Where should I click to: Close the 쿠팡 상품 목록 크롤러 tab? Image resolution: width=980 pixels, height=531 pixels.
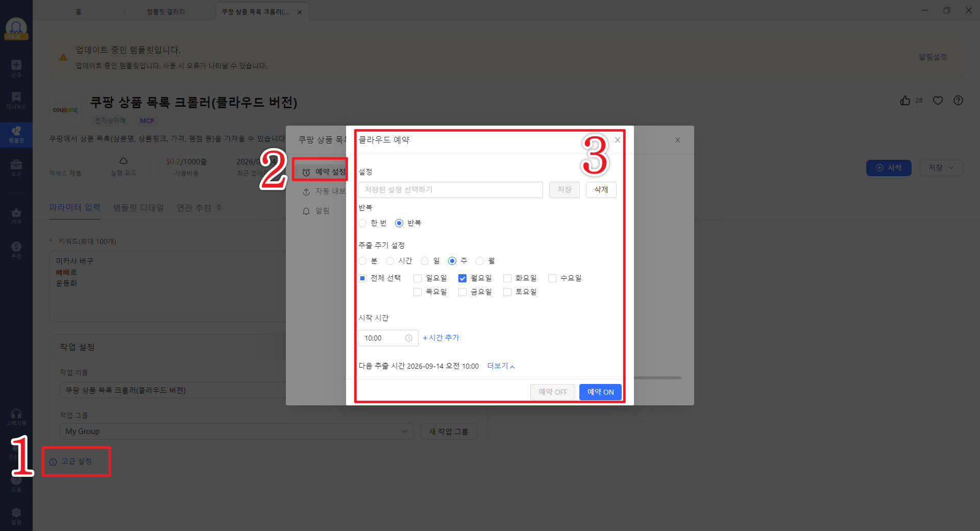[300, 12]
